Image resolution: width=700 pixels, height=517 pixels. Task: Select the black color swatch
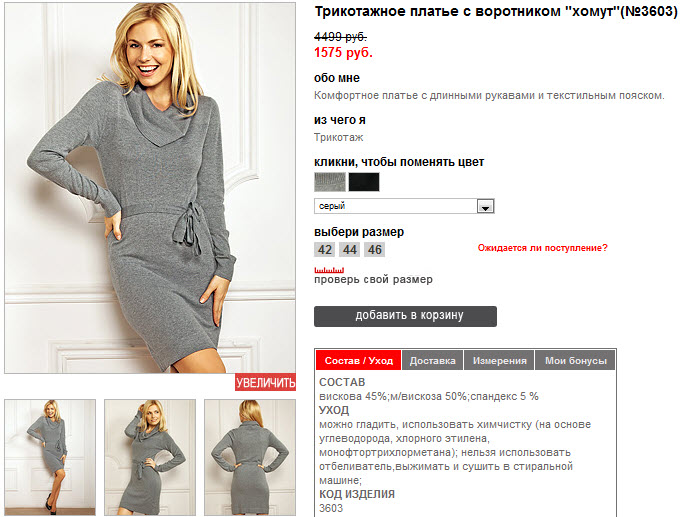tap(364, 182)
